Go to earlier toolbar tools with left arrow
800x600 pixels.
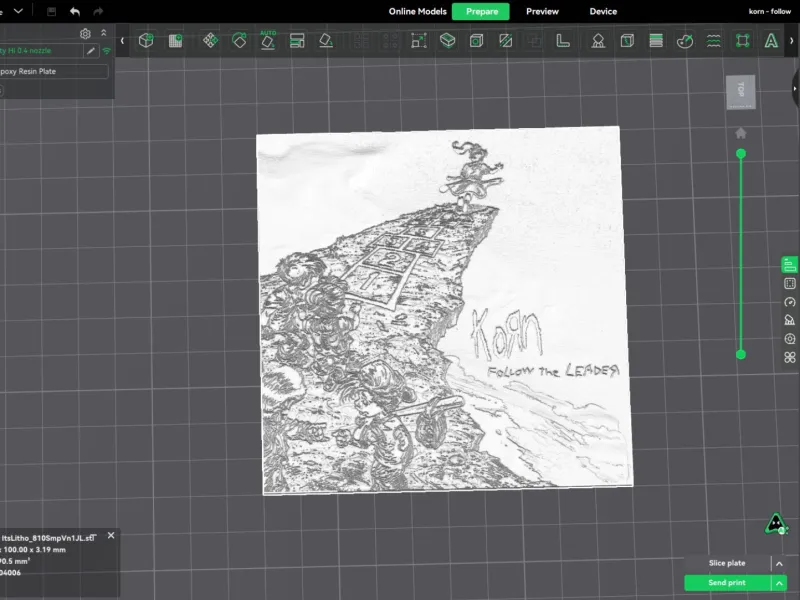pyautogui.click(x=122, y=40)
